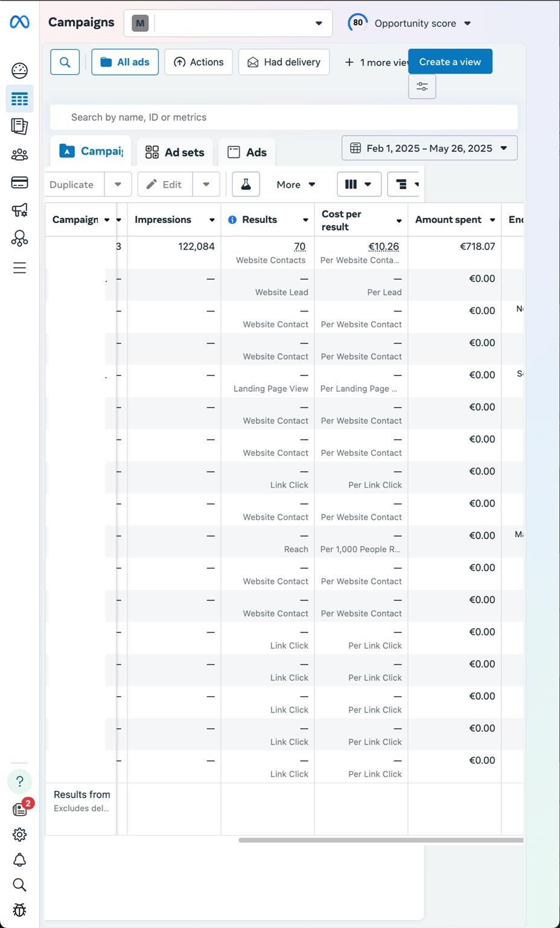The height and width of the screenshot is (928, 560).
Task: Click the Landing Page View result label
Action: (271, 389)
